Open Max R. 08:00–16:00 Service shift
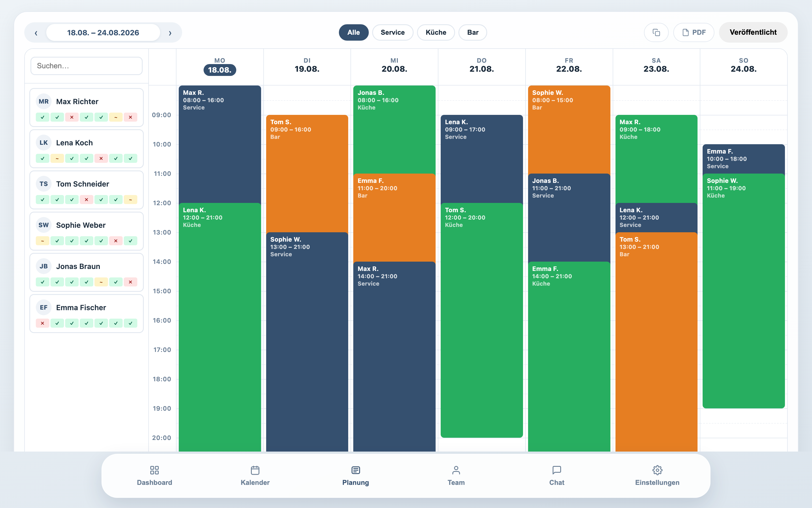812x508 pixels. [220, 144]
